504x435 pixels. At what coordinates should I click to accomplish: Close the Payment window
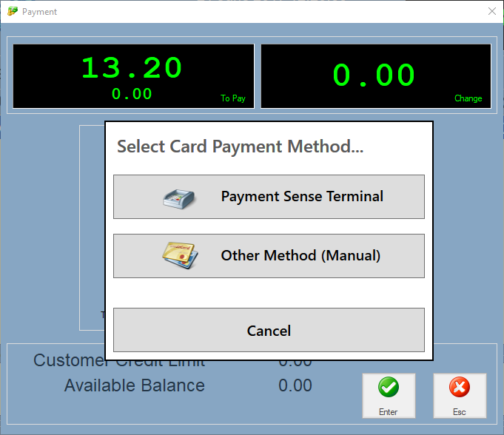[x=491, y=12]
